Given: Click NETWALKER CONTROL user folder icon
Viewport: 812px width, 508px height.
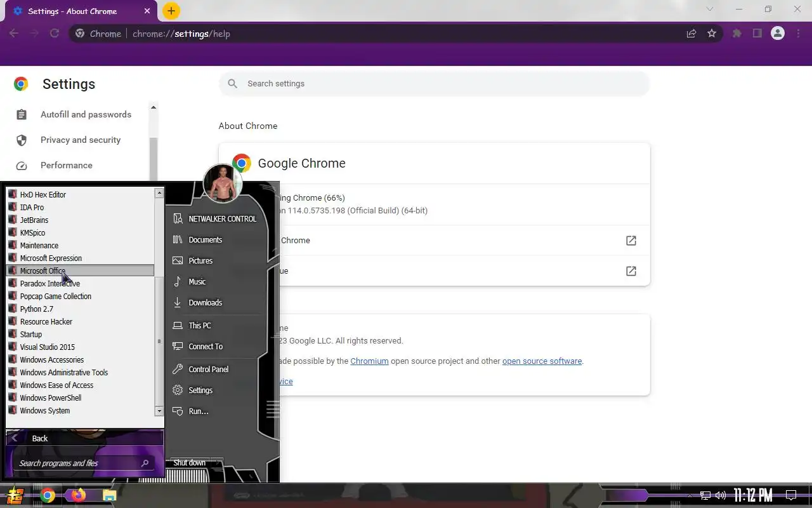Looking at the screenshot, I should tap(178, 218).
